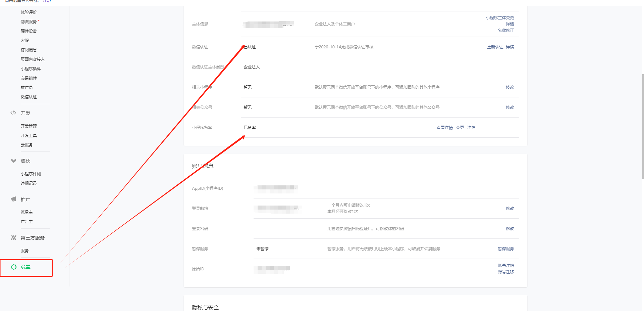Click 账号迁移 link
Viewport: 644px width, 311px height.
tap(505, 272)
